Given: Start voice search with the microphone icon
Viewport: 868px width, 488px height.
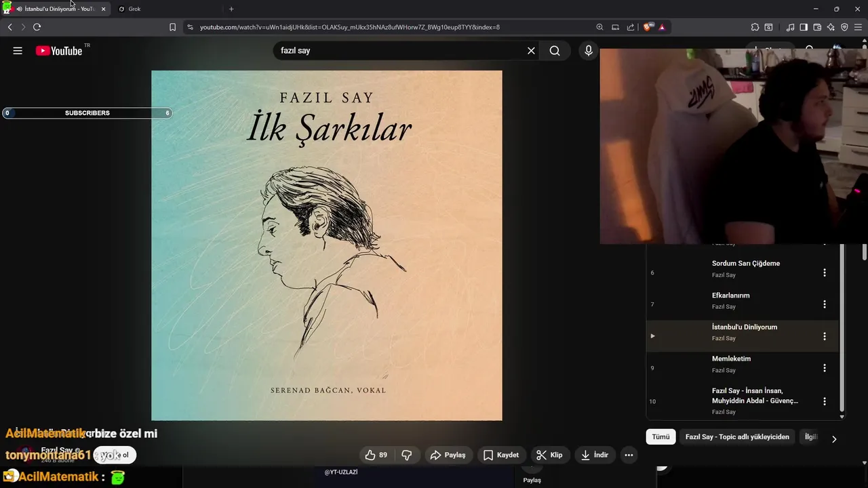Looking at the screenshot, I should tap(589, 51).
